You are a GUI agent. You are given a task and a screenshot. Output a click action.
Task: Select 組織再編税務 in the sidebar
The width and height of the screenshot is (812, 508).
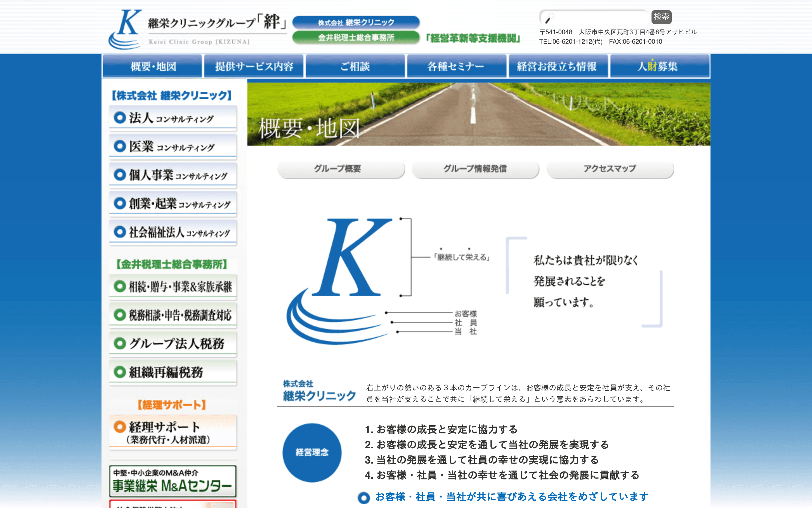click(173, 373)
